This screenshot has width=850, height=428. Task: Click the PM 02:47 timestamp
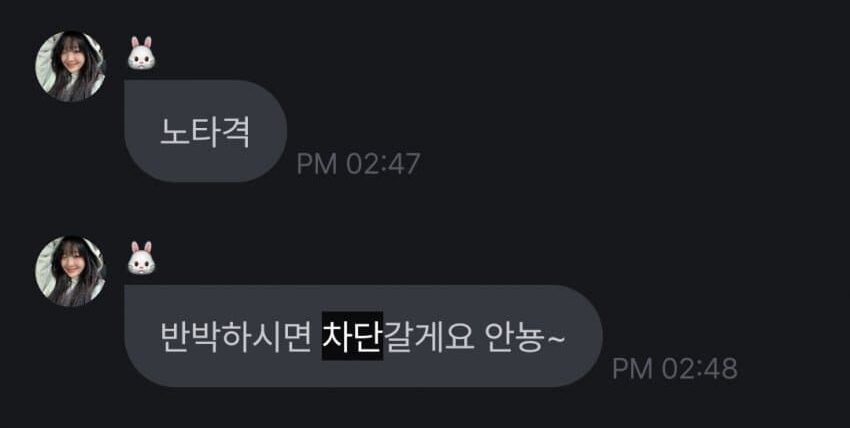[358, 164]
